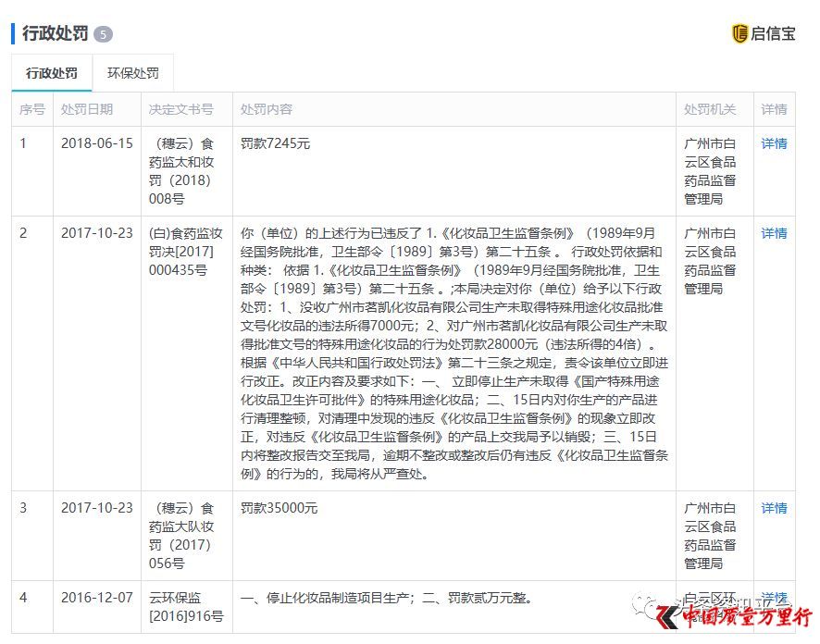View 详情 for the 罚款35000元 record
The width and height of the screenshot is (820, 644).
[x=774, y=507]
